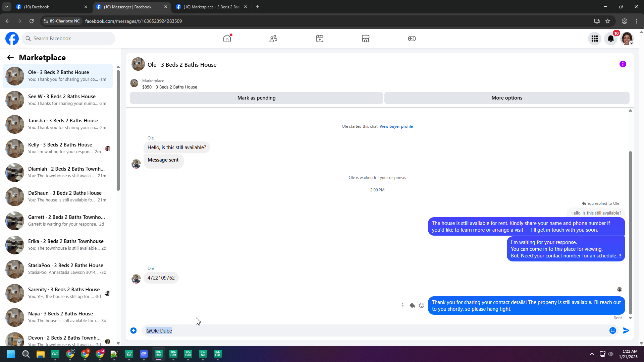The image size is (644, 362).
Task: Close the Messenger browser tab
Action: point(166,7)
